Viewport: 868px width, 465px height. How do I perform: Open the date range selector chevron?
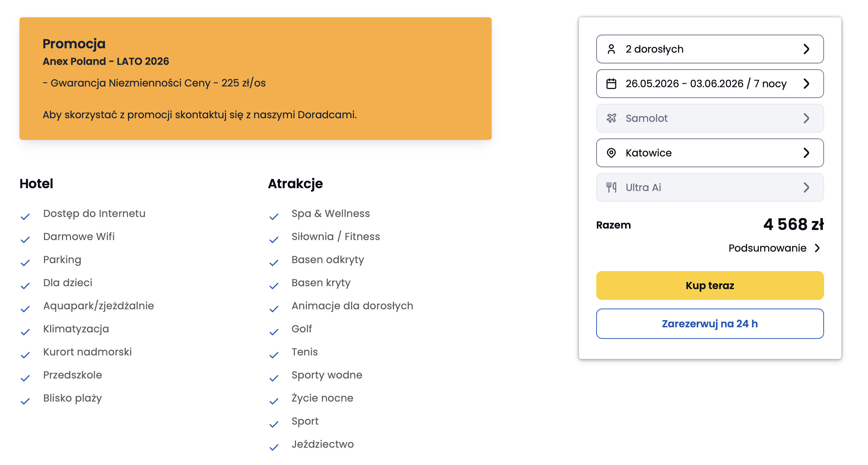(x=806, y=84)
